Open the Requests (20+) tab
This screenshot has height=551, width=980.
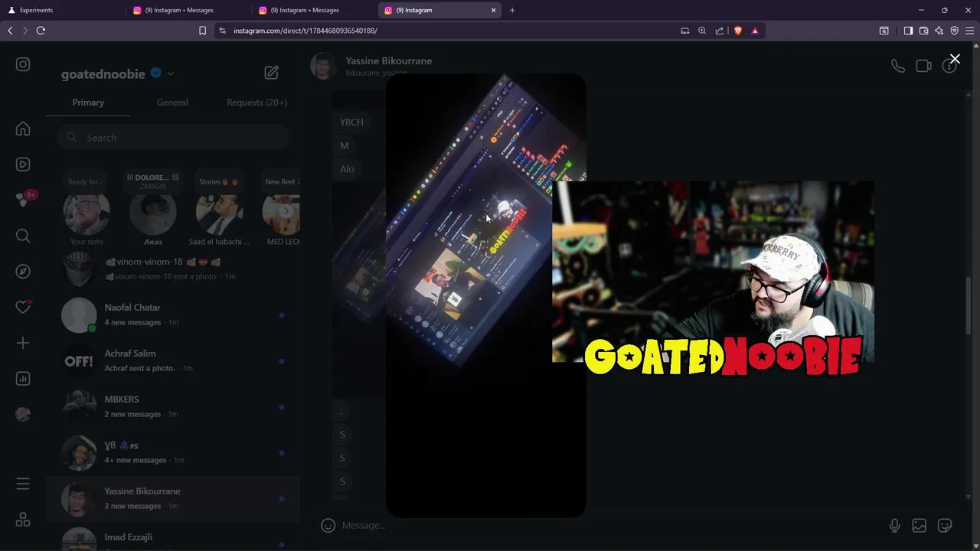tap(256, 103)
